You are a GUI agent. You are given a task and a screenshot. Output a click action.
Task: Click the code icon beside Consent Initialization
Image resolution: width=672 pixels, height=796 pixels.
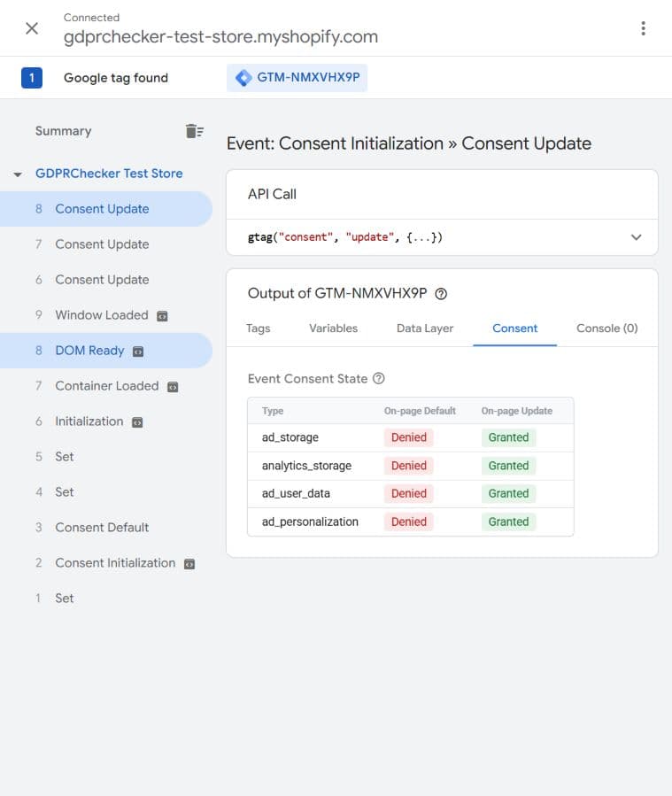[x=189, y=564]
